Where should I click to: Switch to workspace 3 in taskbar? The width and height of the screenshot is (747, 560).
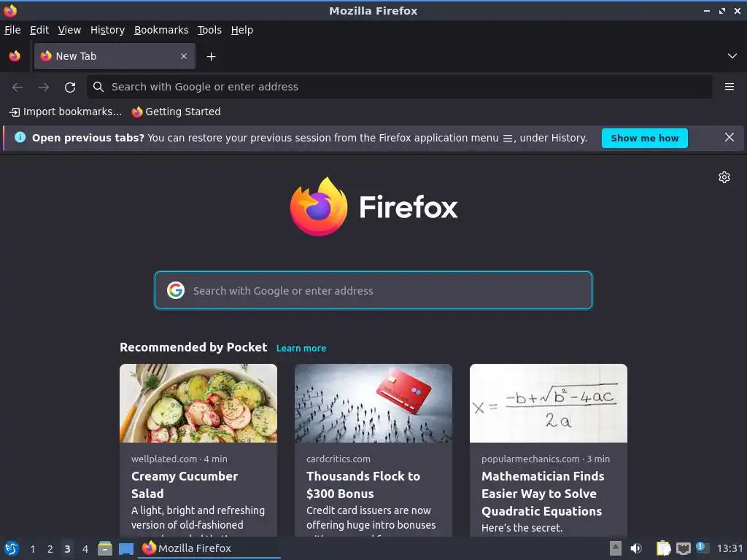68,549
